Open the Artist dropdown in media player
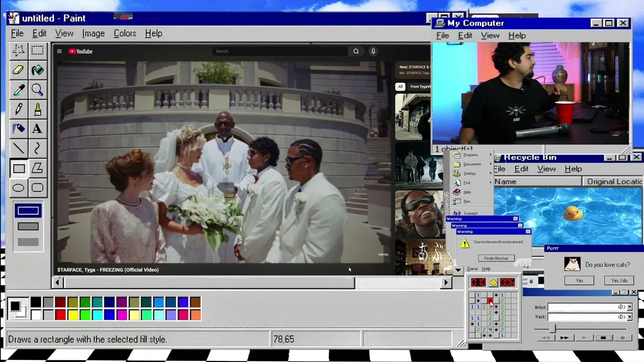The image size is (644, 362). coord(629,307)
